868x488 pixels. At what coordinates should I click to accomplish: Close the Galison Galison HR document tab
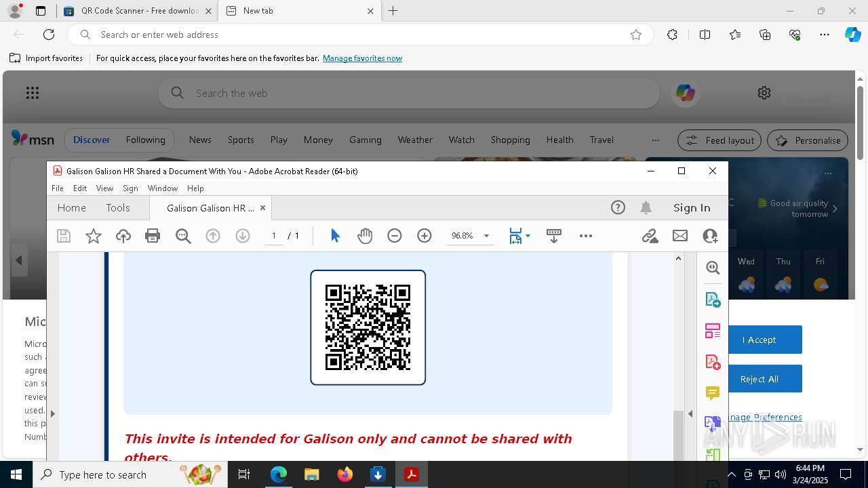[262, 208]
